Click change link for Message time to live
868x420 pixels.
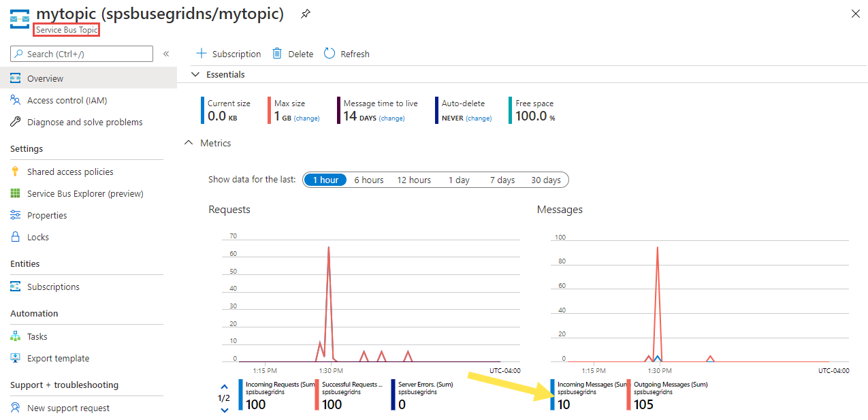coord(391,118)
